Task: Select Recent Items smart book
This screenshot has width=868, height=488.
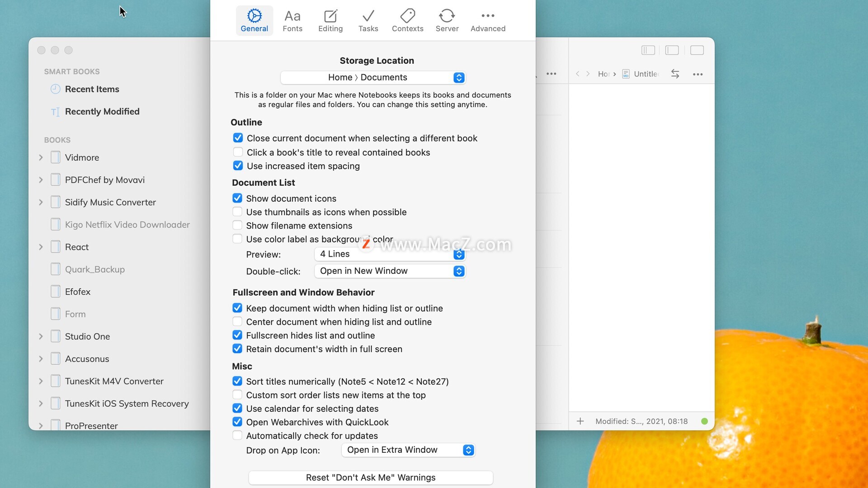Action: pyautogui.click(x=92, y=89)
